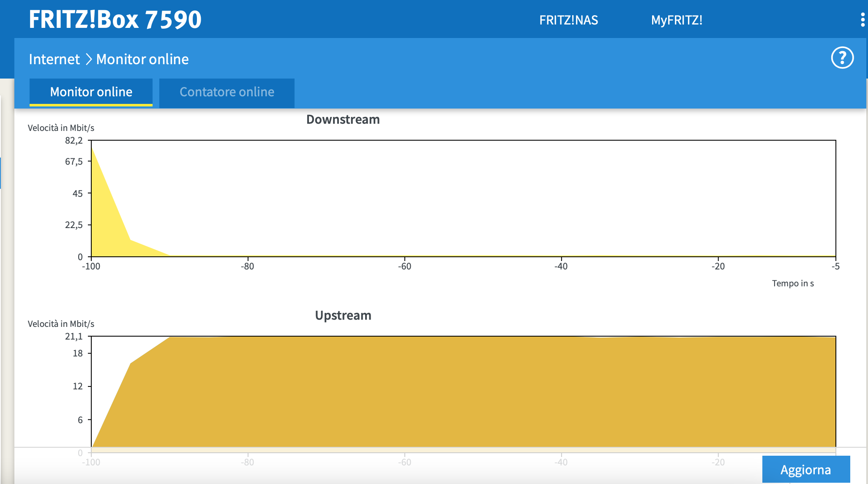Click the Upstream chart title

343,315
